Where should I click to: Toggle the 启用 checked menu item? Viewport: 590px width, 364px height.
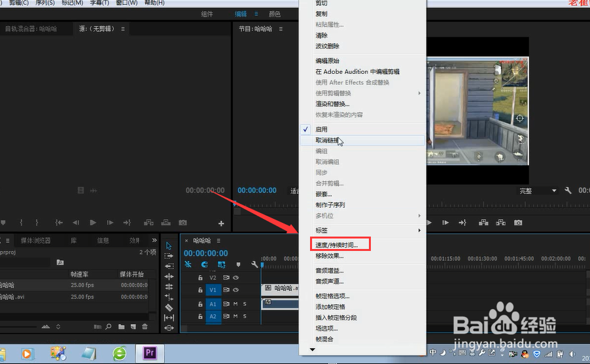pyautogui.click(x=363, y=129)
